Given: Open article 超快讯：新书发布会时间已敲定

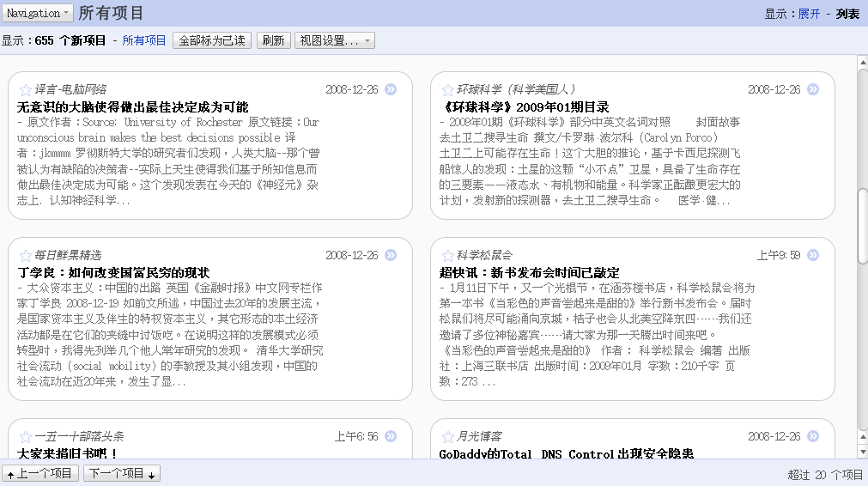Looking at the screenshot, I should coord(529,272).
